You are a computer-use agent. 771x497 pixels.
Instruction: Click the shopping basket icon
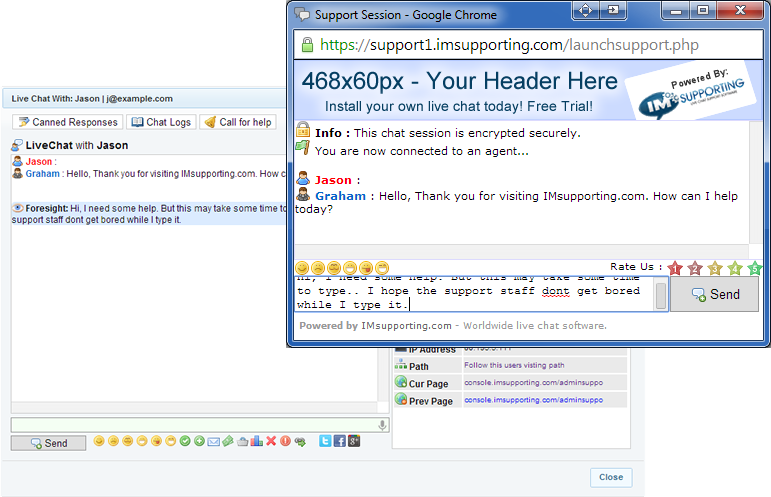tap(242, 441)
